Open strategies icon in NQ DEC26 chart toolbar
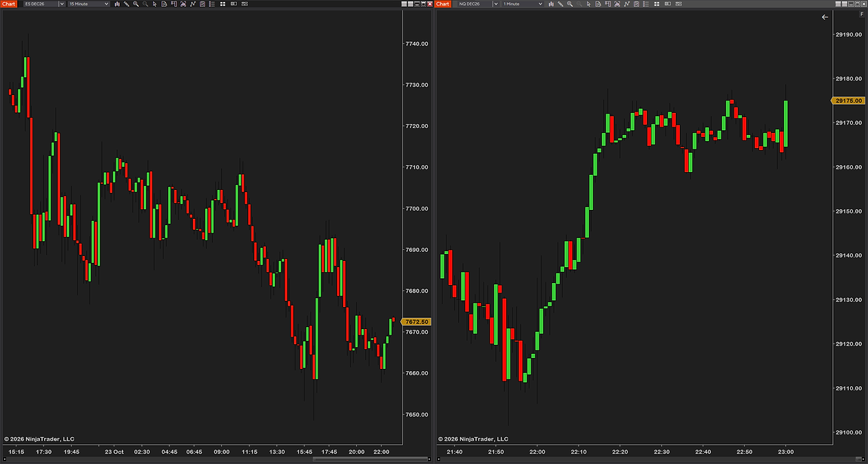The width and height of the screenshot is (868, 464). coord(636,4)
